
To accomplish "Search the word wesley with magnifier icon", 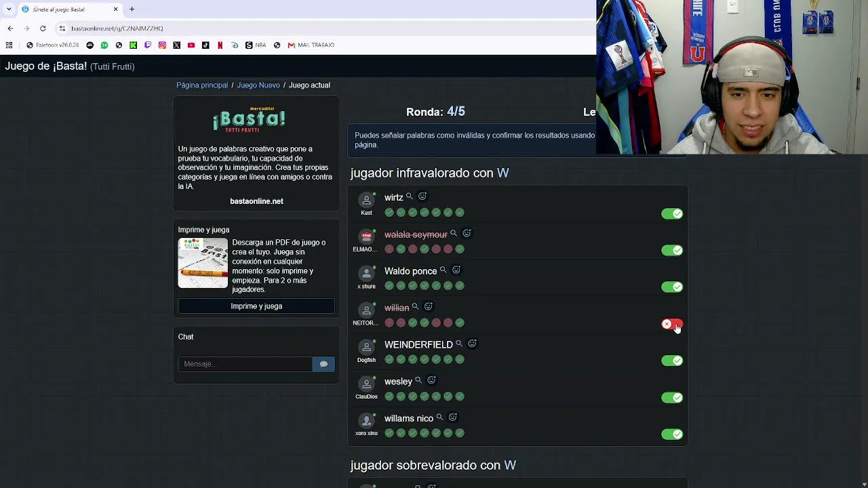I will tap(418, 380).
